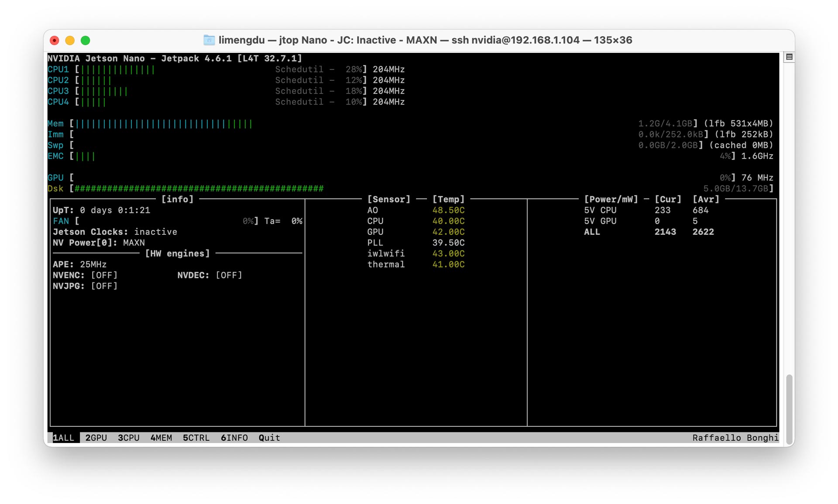Open the 6INFO tab

click(x=234, y=438)
